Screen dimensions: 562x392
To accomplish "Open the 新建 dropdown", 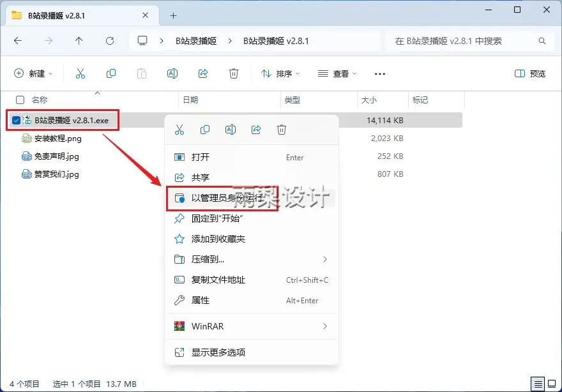I will [x=33, y=73].
